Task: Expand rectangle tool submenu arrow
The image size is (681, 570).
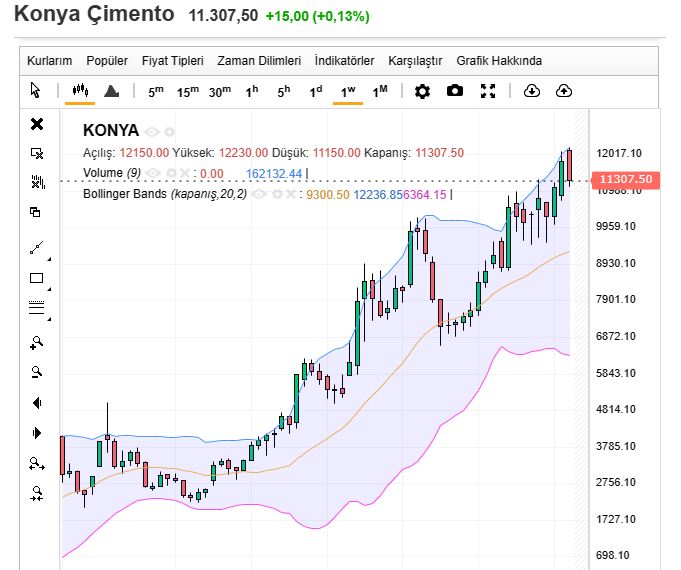Action: (49, 289)
